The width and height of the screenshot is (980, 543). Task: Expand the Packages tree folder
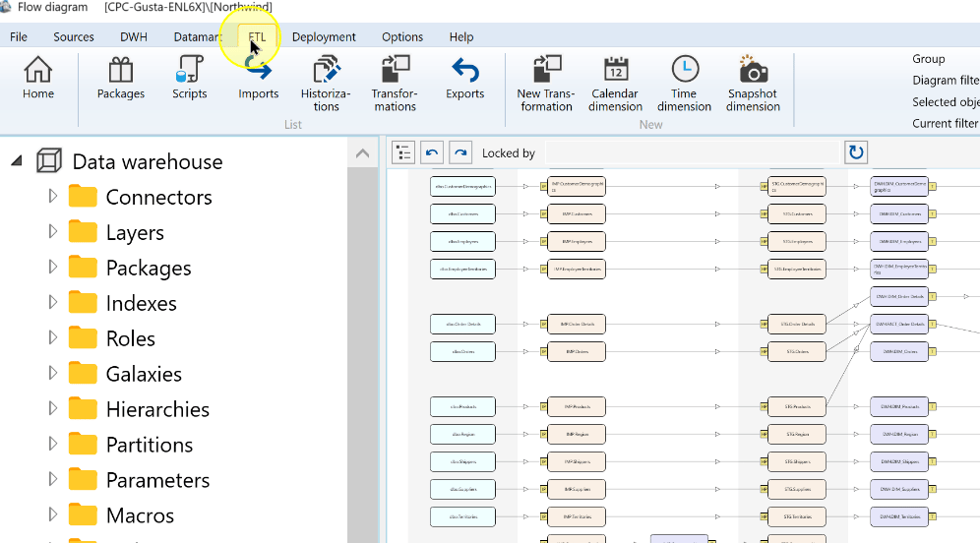click(x=53, y=267)
